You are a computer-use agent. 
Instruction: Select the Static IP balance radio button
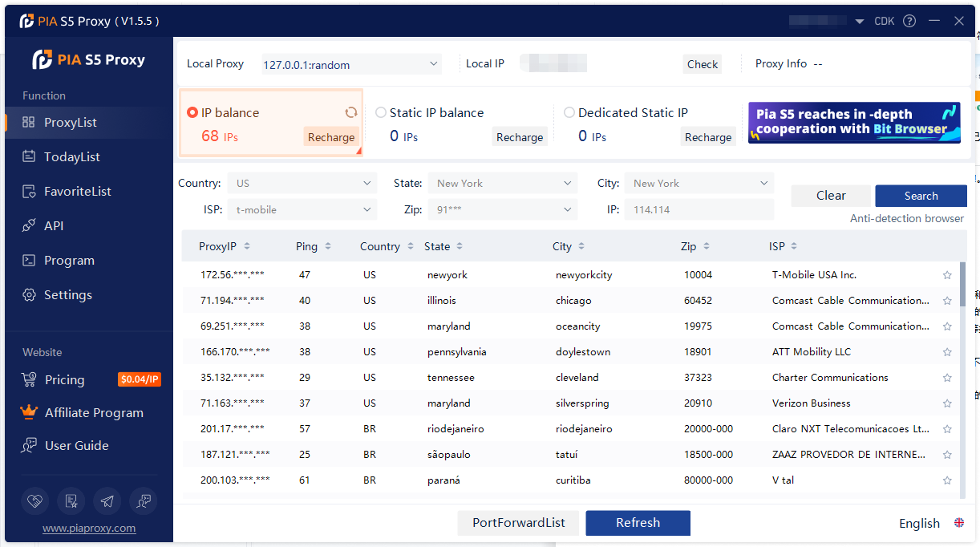coord(381,113)
